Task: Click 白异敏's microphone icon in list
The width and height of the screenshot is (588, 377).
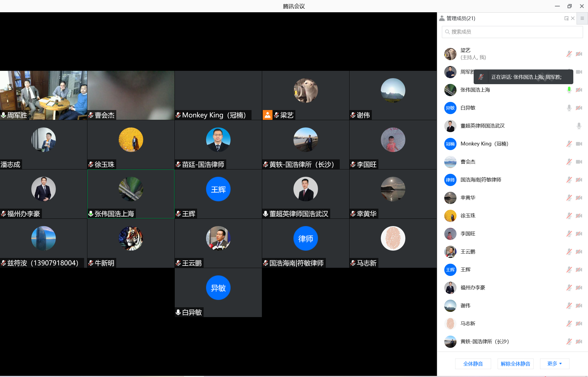Action: pos(569,108)
